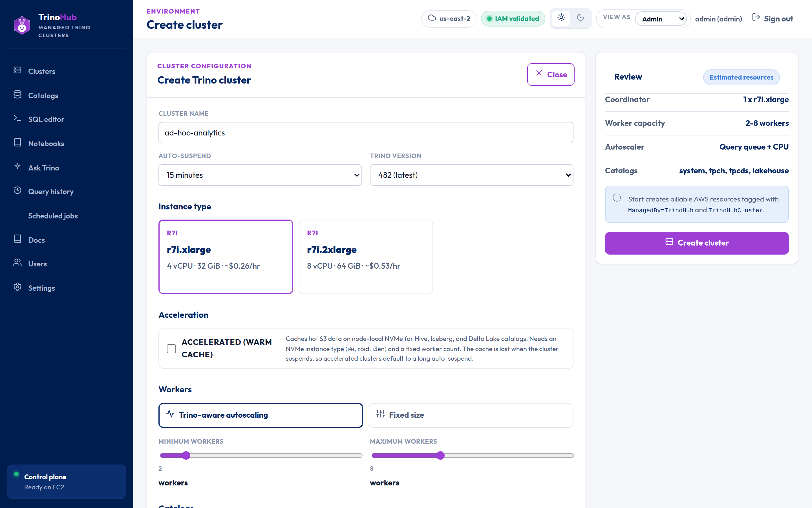Viewport: 812px width, 508px height.
Task: Click the IAM validated status badge
Action: click(513, 18)
